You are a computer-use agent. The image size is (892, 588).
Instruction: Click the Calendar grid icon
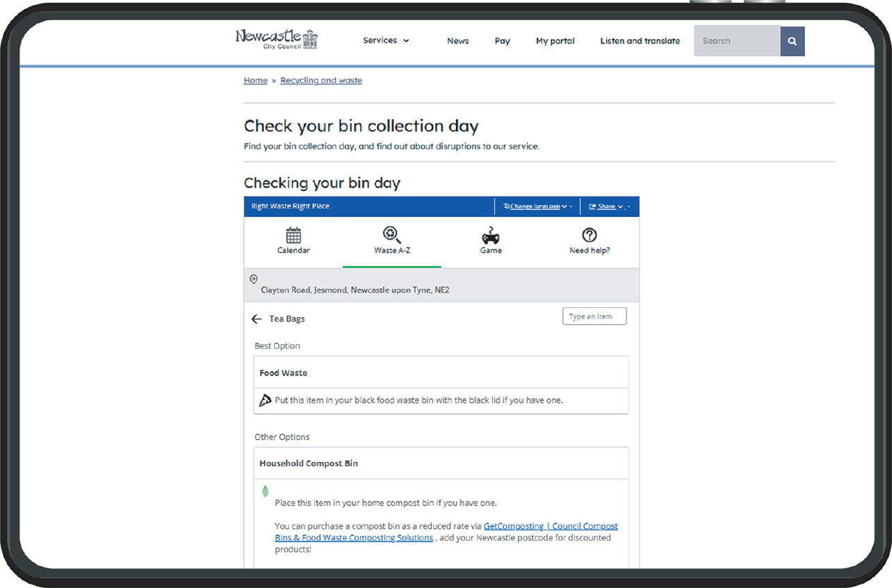(293, 235)
